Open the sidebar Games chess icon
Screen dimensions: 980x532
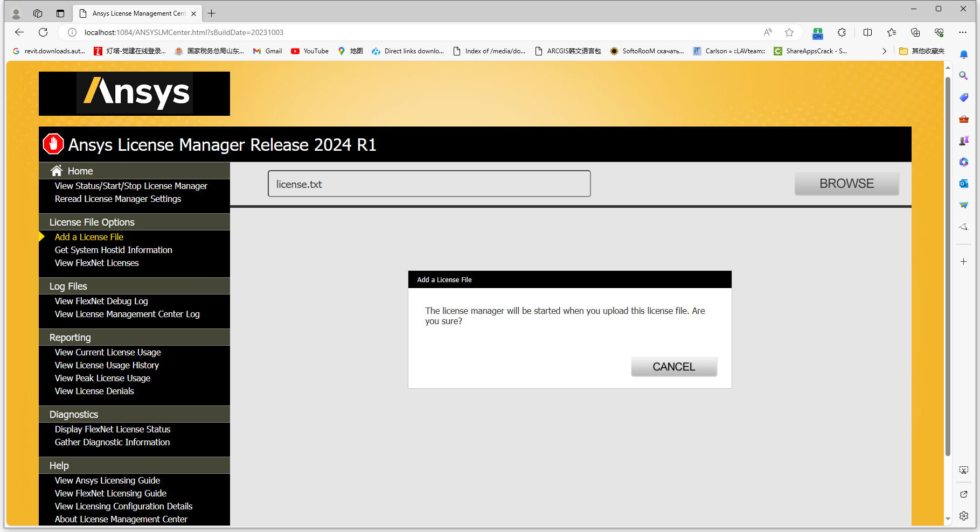click(x=964, y=141)
